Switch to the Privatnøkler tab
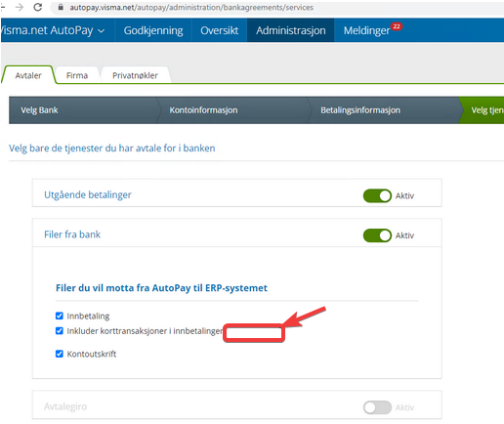The width and height of the screenshot is (504, 424). (x=135, y=75)
